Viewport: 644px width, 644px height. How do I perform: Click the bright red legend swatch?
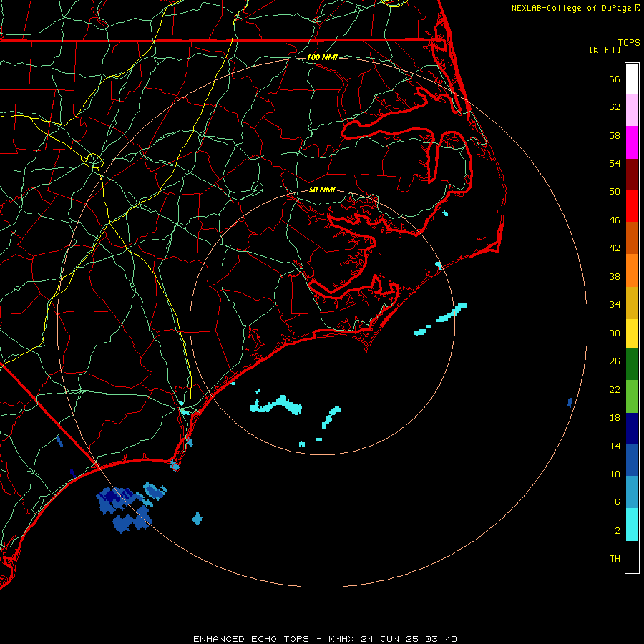tap(632, 206)
